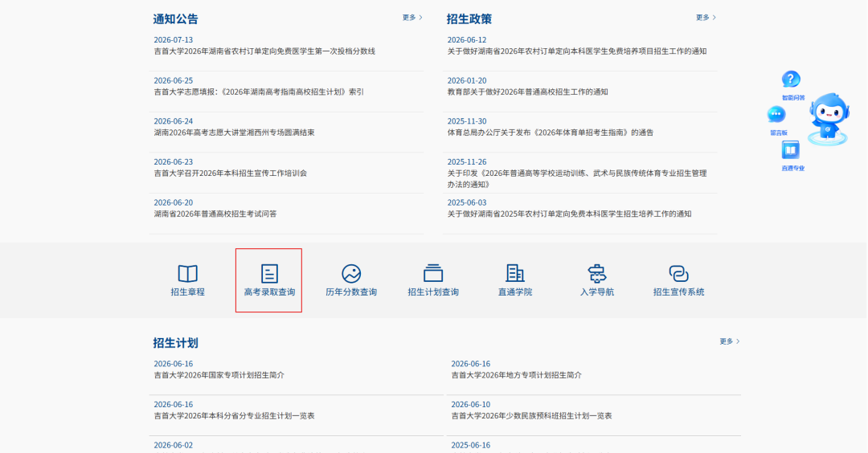Click the 招生计划 section heading
Viewport: 868px width, 453px height.
(175, 343)
